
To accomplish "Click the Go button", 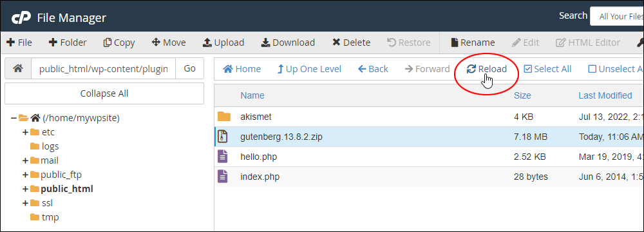I will [190, 69].
